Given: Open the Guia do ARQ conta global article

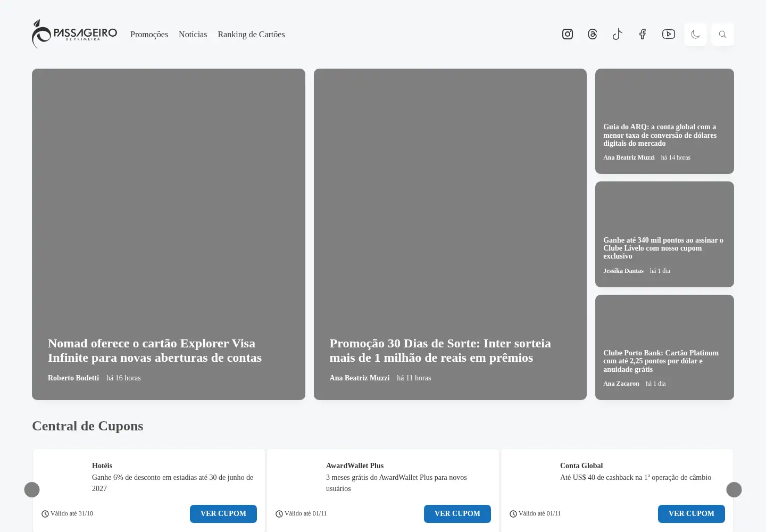Looking at the screenshot, I should coord(660,135).
